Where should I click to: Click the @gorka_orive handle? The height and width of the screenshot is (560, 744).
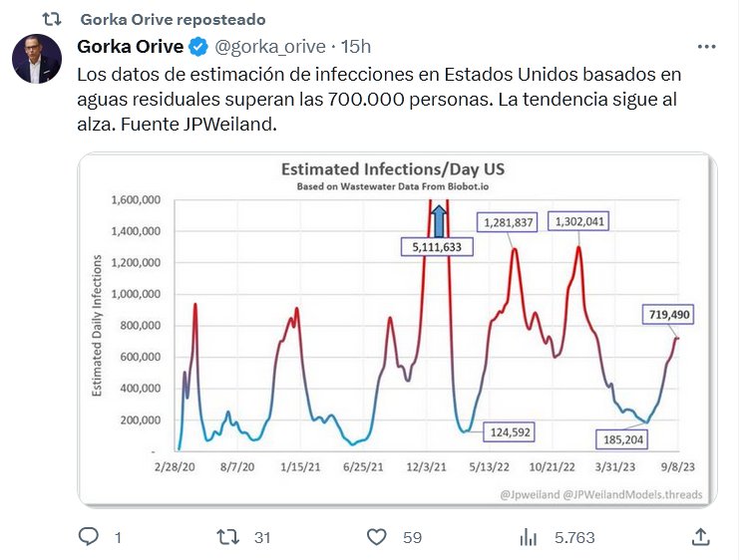pos(270,46)
